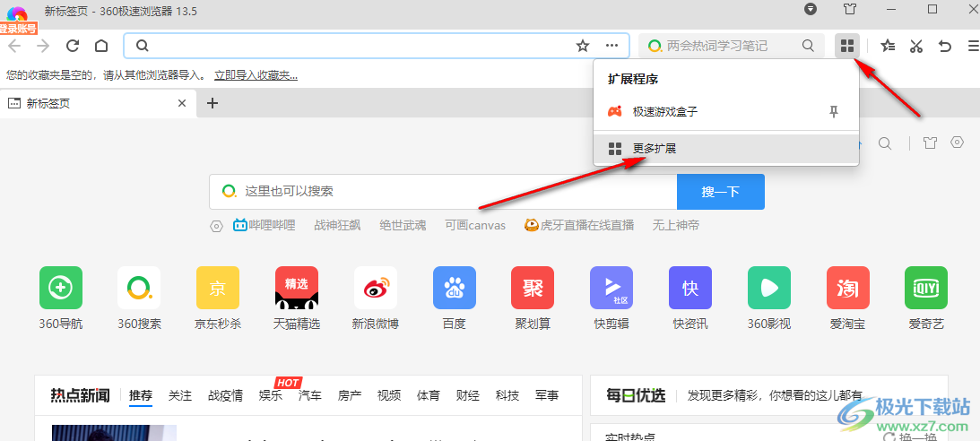Click the page skin shirt icon

[930, 143]
